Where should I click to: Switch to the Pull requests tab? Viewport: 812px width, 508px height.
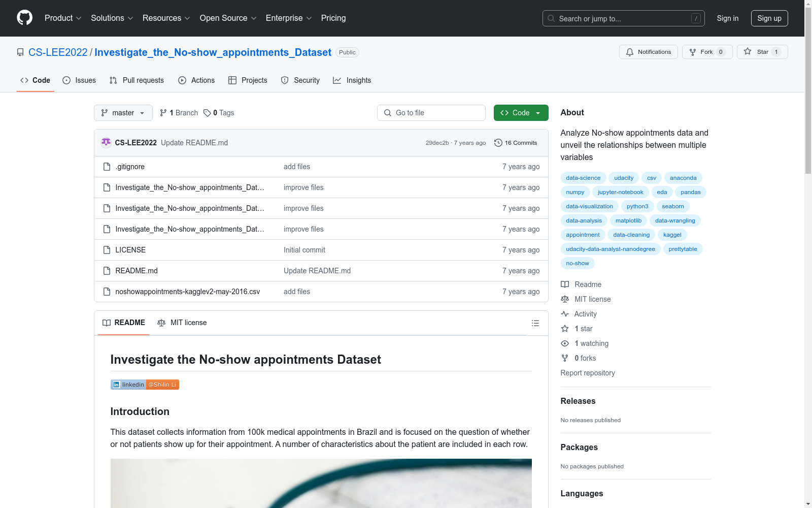tap(137, 80)
